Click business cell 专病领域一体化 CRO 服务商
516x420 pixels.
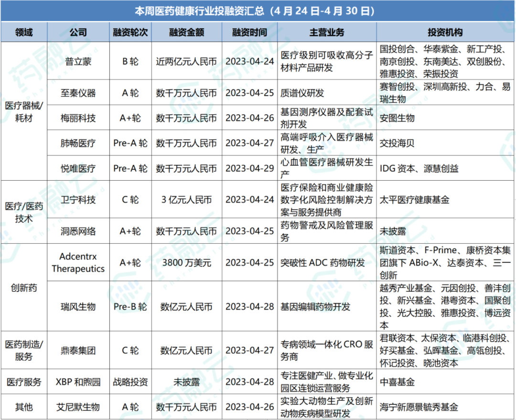tap(327, 350)
